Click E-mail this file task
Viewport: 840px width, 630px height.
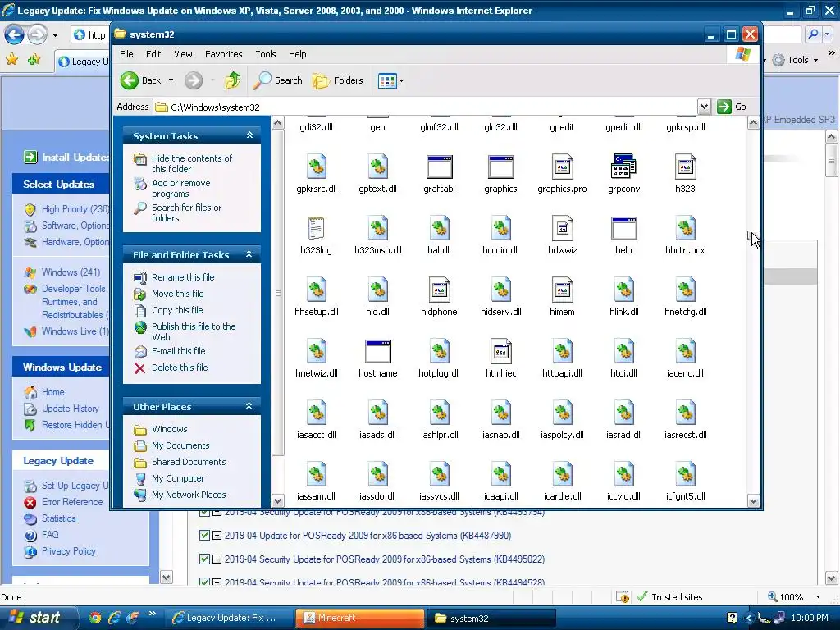click(178, 351)
